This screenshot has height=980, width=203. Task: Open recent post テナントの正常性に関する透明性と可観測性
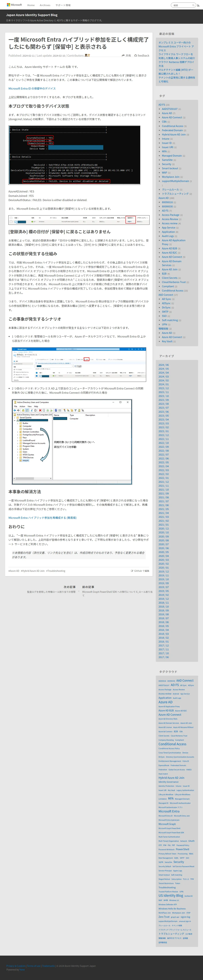pos(177,80)
